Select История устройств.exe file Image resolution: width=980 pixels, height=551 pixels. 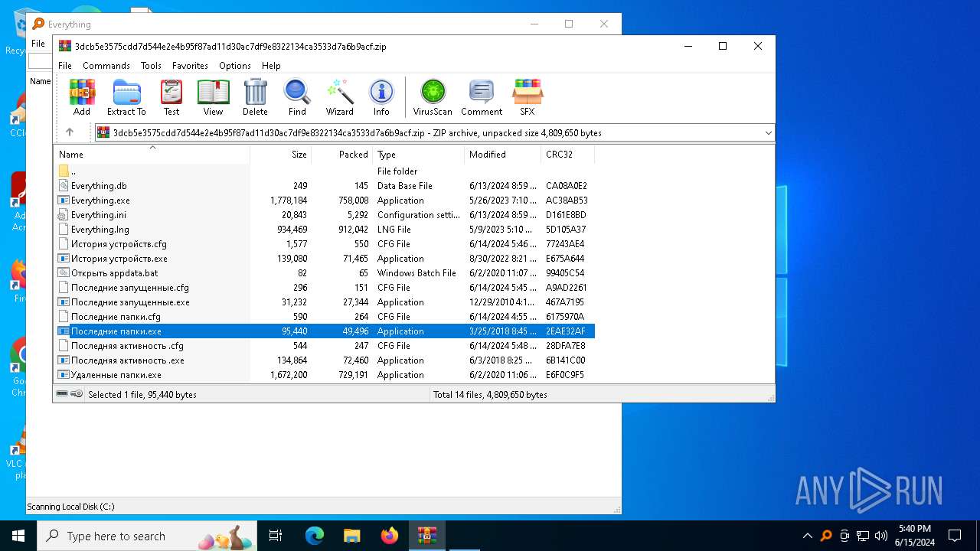pos(325,259)
